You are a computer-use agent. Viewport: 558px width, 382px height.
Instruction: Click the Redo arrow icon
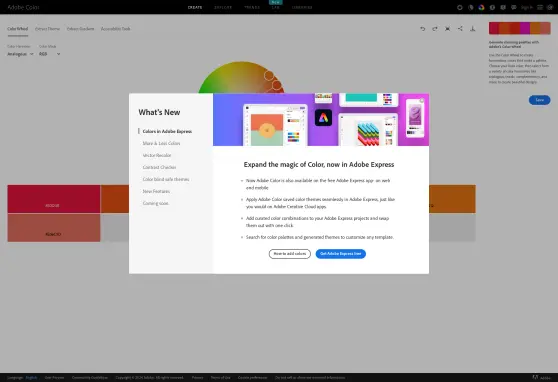tap(435, 29)
